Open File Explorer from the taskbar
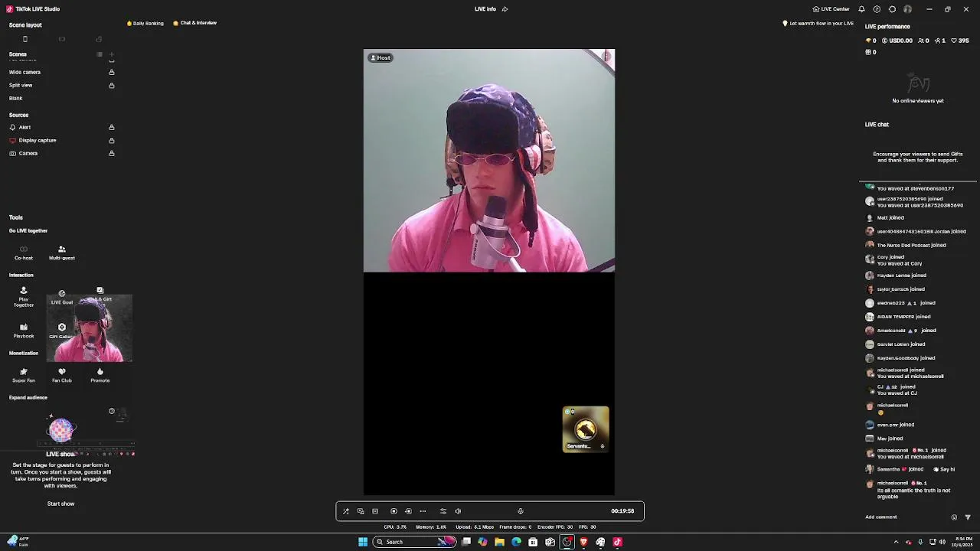 point(499,542)
